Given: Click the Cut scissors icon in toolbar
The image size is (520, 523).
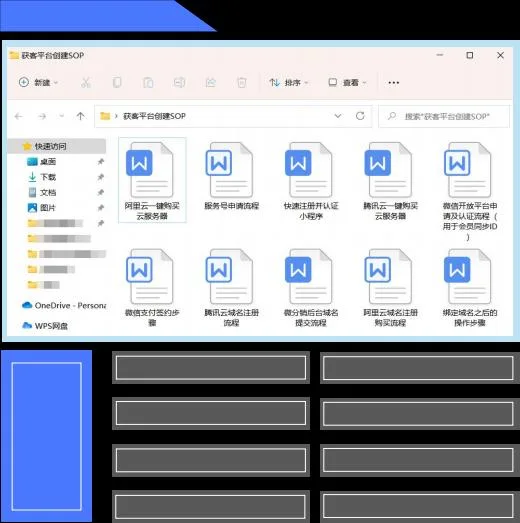Looking at the screenshot, I should point(86,82).
